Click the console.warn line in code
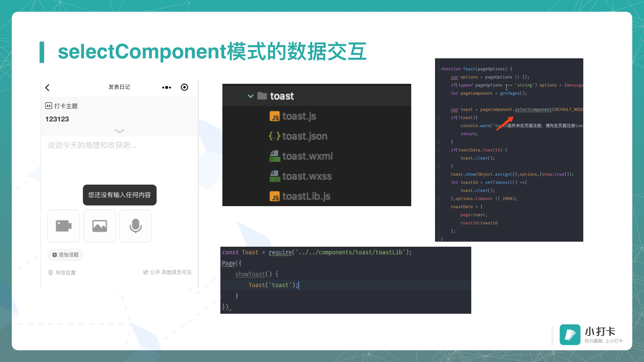Viewport: 644px width, 362px height. [522, 126]
